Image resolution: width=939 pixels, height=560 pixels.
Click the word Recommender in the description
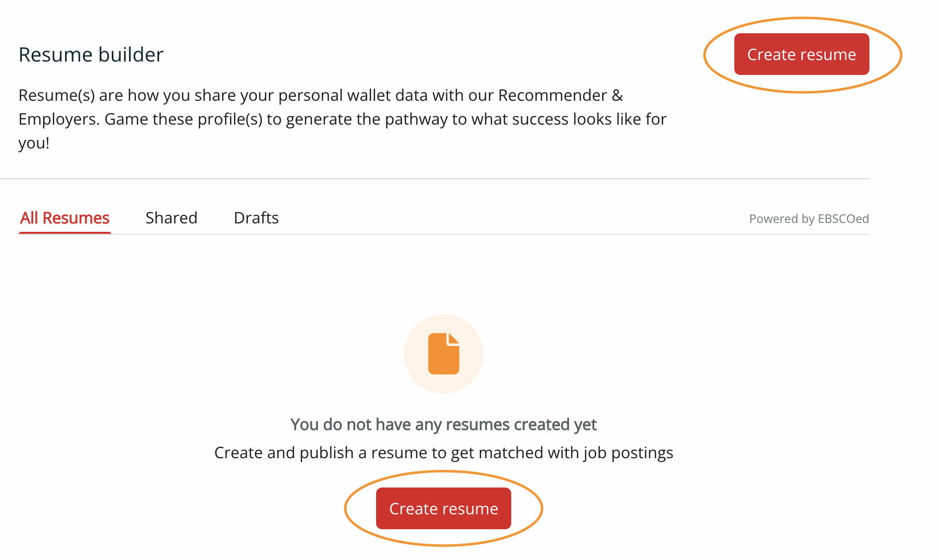click(552, 95)
